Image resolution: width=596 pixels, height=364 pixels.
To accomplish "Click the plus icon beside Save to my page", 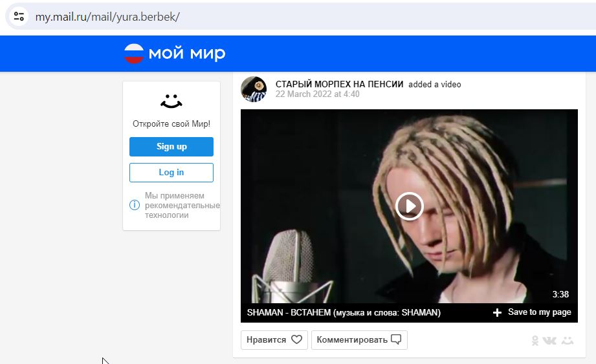I will pos(497,312).
